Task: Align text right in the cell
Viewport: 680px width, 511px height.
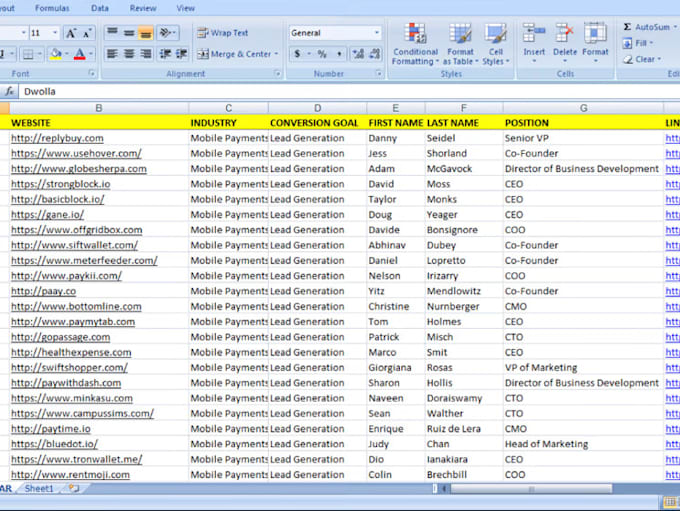Action: pyautogui.click(x=146, y=54)
